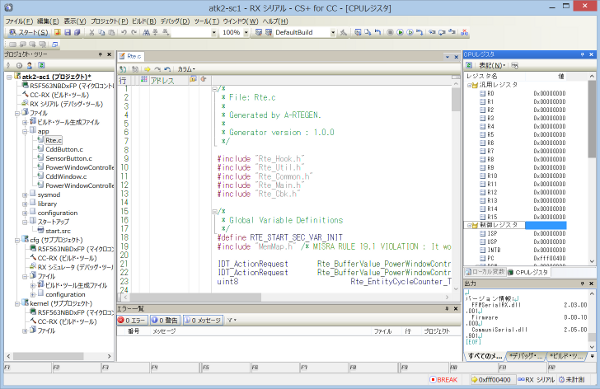Click the Stop execution icon
Viewport: 600px width, 389px height.
390,33
